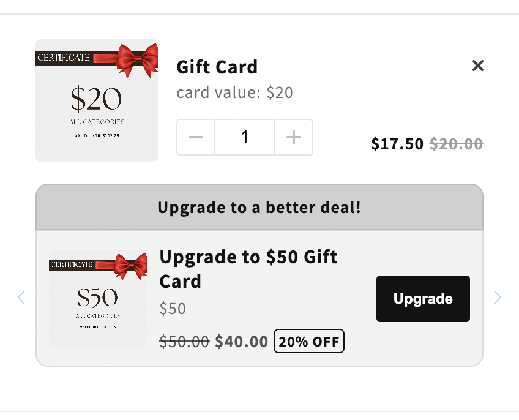Click the $40.00 upgrade sale price
Screen dimensions: 519x420
click(x=241, y=342)
